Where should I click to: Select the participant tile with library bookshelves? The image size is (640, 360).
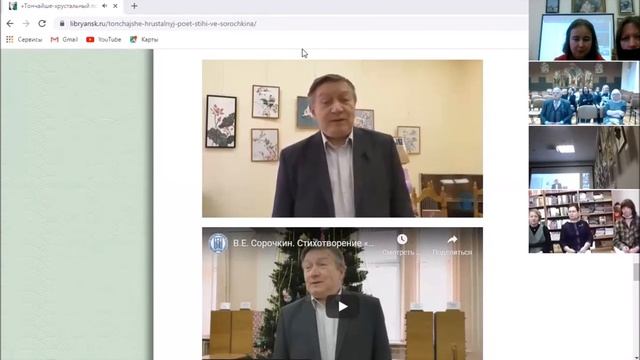(x=584, y=221)
